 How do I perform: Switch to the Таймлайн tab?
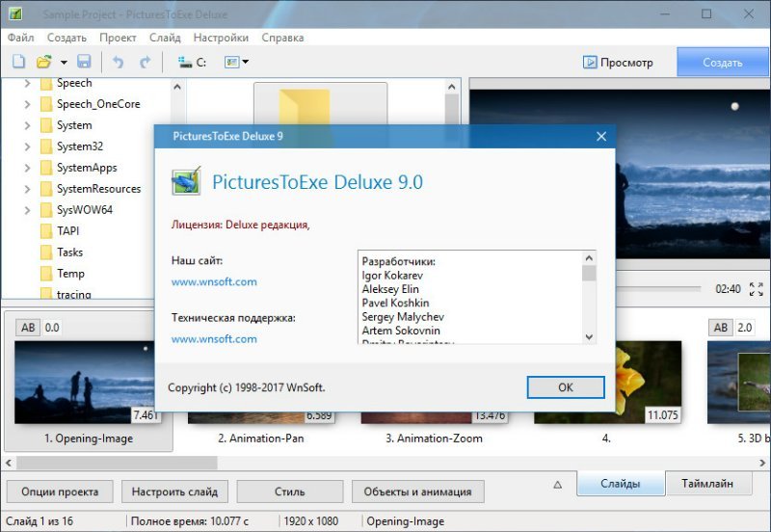[x=707, y=483]
